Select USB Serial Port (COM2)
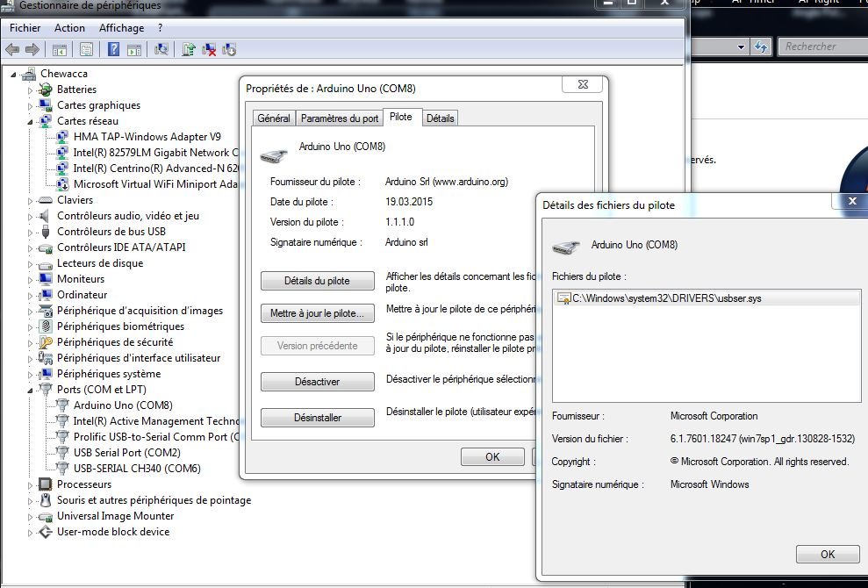The image size is (868, 588). [x=126, y=453]
